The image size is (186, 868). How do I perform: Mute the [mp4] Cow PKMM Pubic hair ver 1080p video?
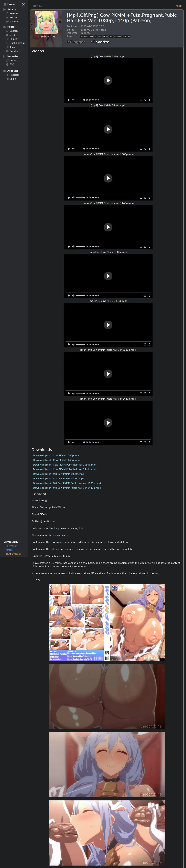click(x=73, y=198)
